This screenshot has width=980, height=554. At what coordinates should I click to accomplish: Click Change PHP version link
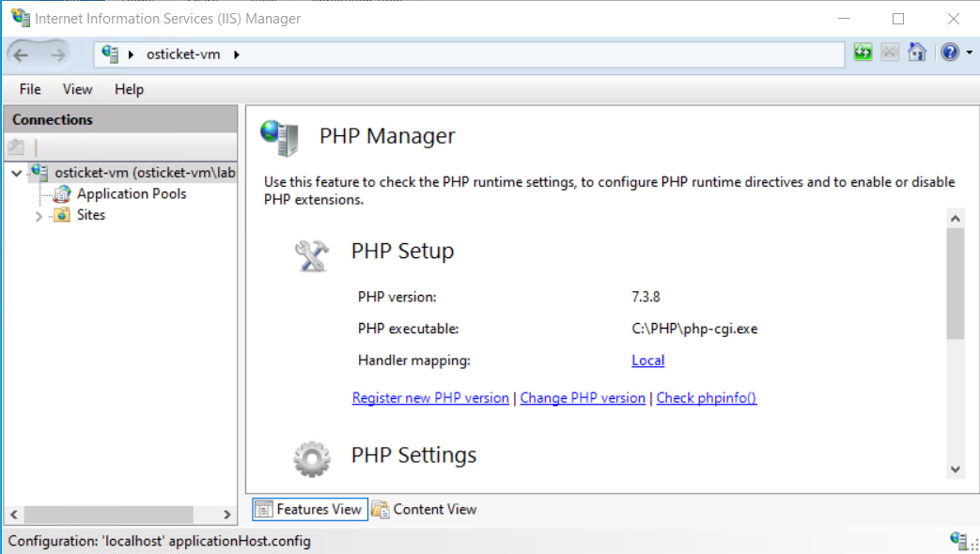tap(583, 398)
